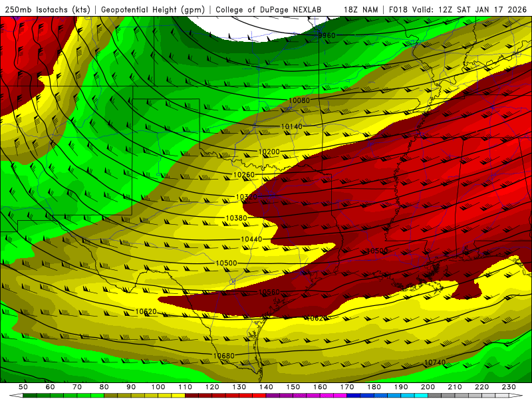
Task: Click the '18Z NAM' model run label
Action: (x=360, y=9)
